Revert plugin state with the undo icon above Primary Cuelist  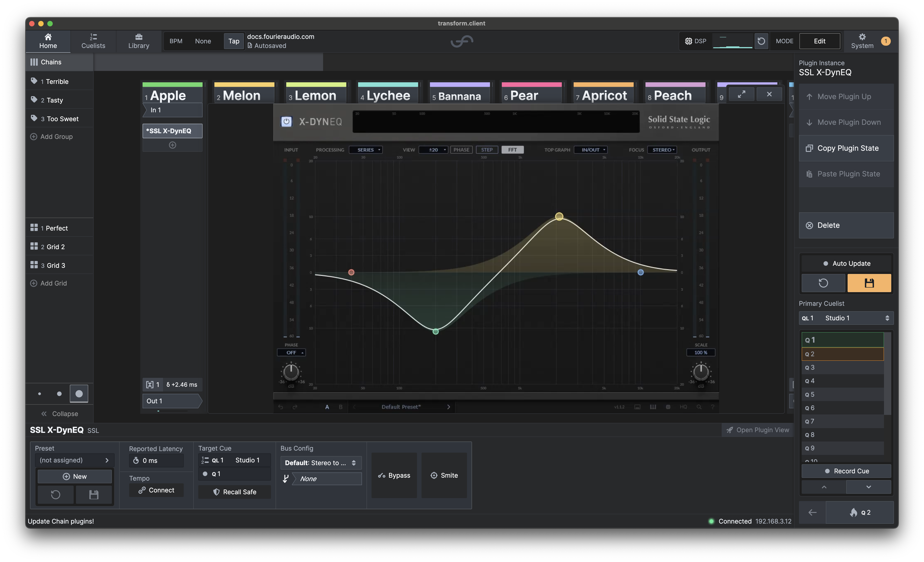pyautogui.click(x=823, y=283)
